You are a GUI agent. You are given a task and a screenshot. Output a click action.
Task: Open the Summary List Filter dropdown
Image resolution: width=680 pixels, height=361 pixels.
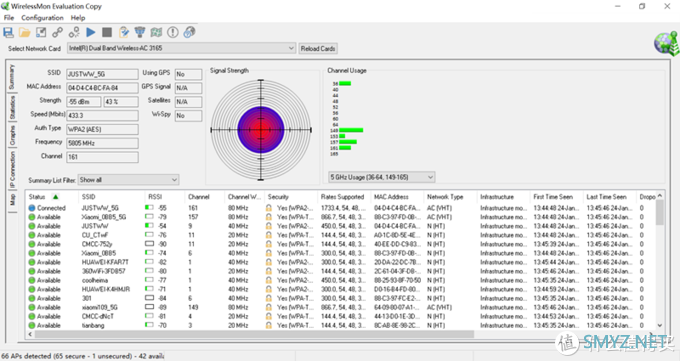(128, 180)
